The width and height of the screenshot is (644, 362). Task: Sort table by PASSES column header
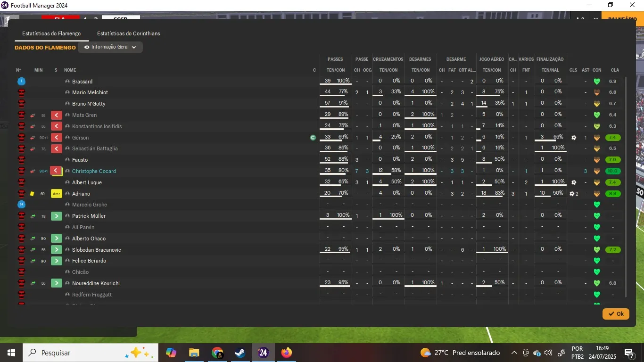335,59
